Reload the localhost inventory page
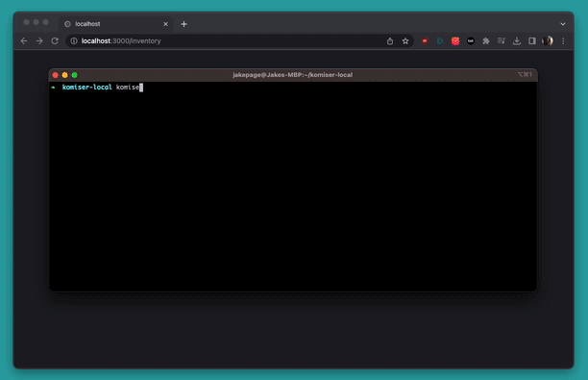588x380 pixels. click(x=55, y=41)
